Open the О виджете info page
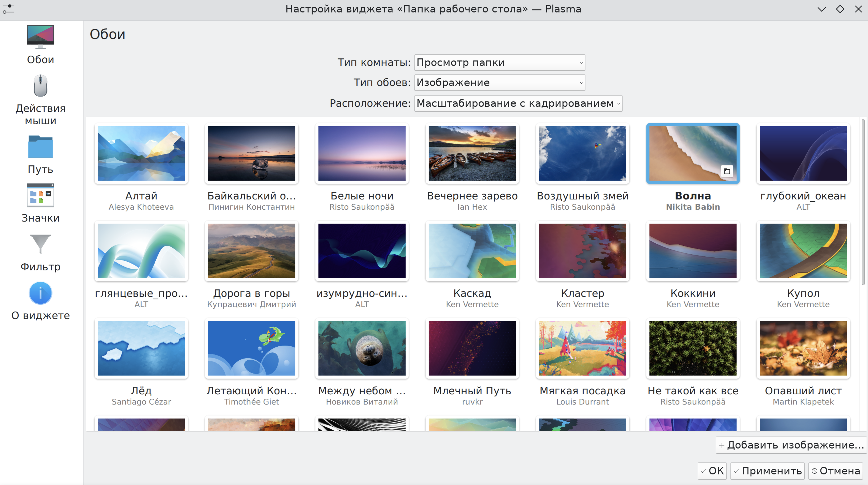Viewport: 868px width, 485px height. click(40, 301)
